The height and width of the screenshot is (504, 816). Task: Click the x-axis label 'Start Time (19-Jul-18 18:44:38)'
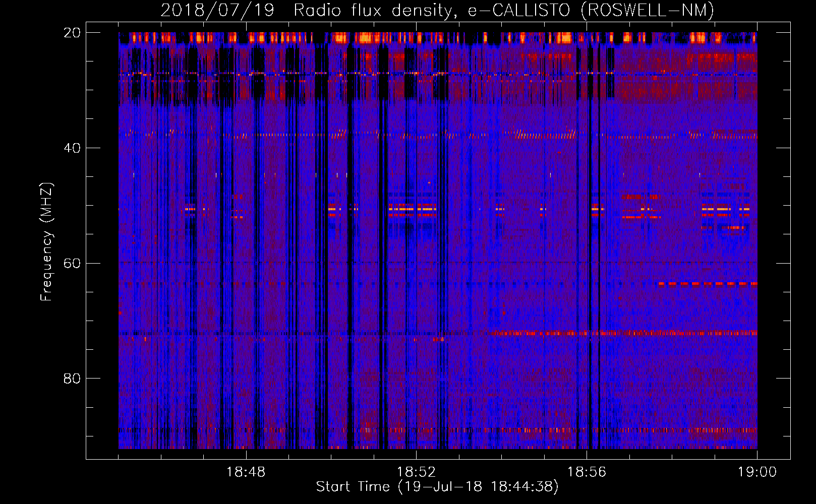pos(437,487)
